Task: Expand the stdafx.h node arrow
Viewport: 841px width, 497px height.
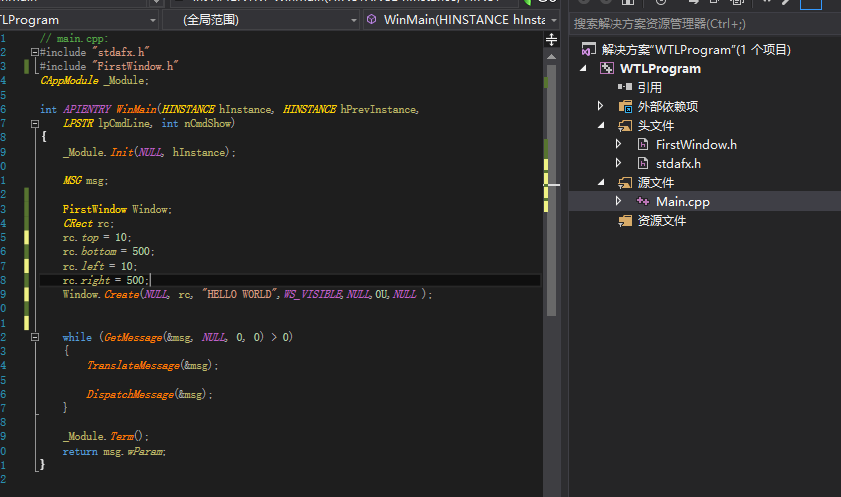Action: tap(618, 163)
